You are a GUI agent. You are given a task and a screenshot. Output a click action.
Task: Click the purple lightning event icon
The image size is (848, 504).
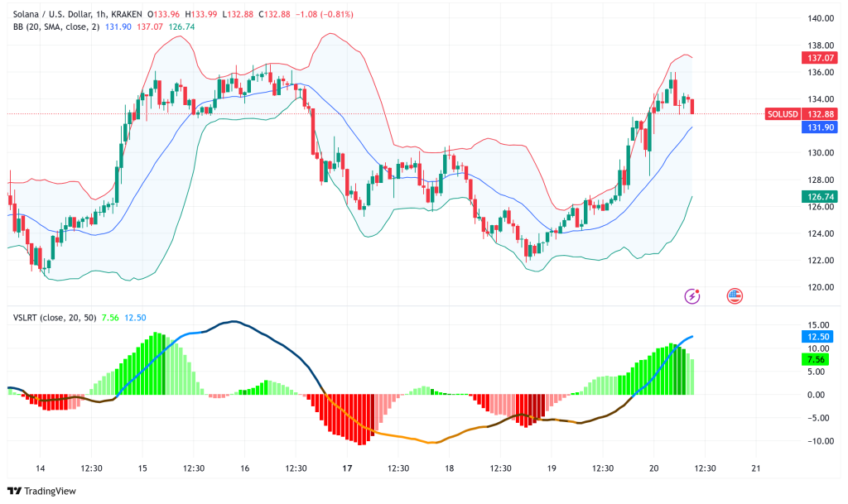[692, 296]
